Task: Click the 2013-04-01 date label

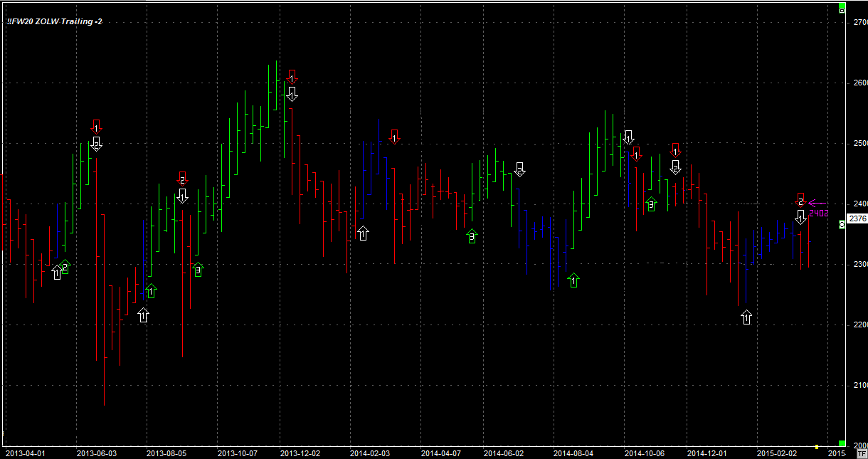Action: (23, 453)
